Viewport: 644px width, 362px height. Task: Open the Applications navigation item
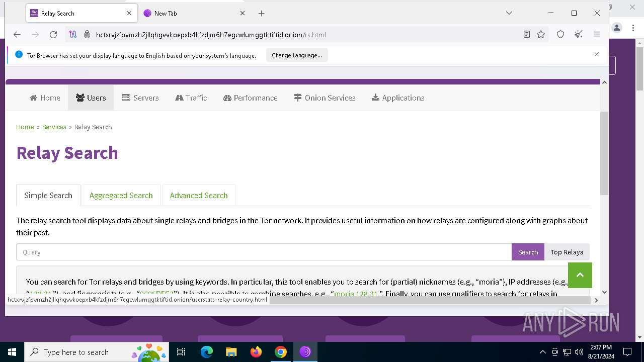398,98
